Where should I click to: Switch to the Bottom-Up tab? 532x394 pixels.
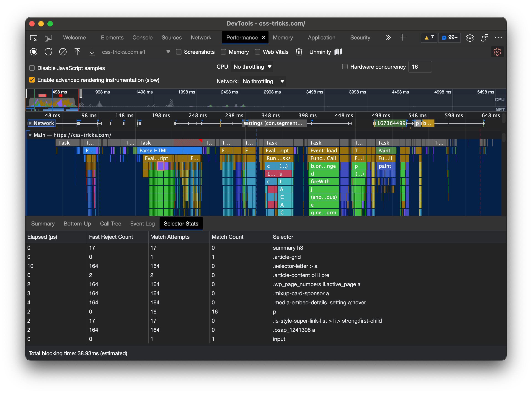click(x=77, y=223)
